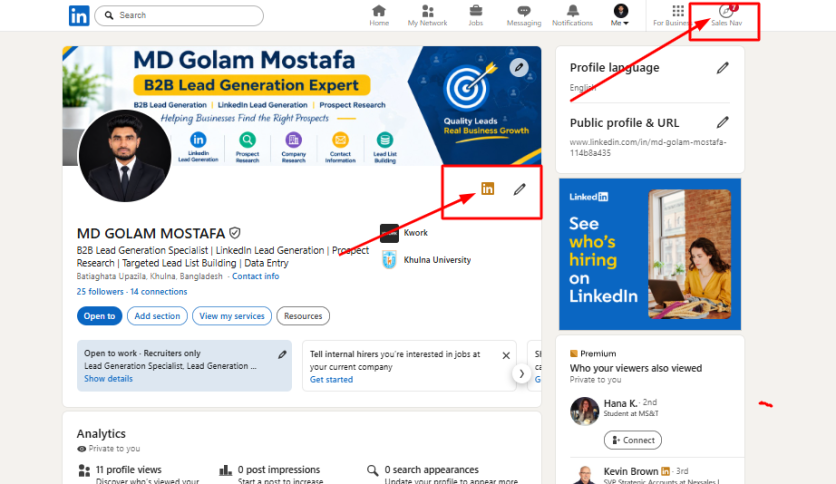Connect with Hana K.
This screenshot has width=836, height=484.
(x=633, y=440)
